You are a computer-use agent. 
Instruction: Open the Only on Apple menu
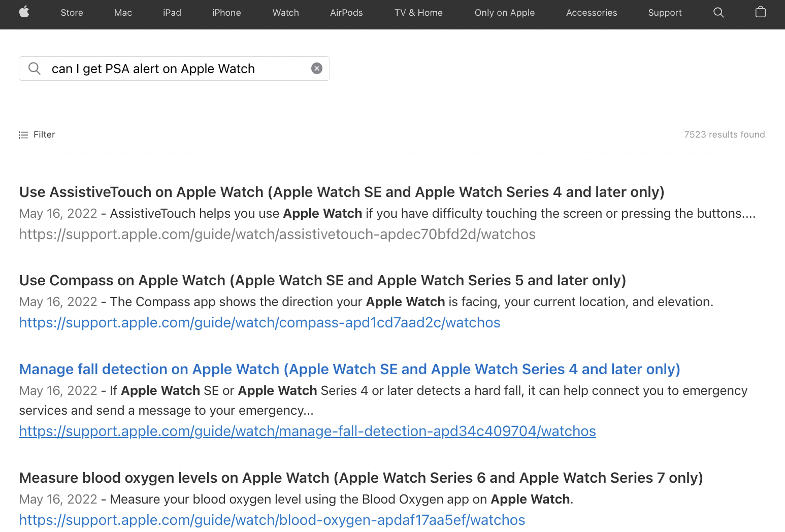[505, 13]
